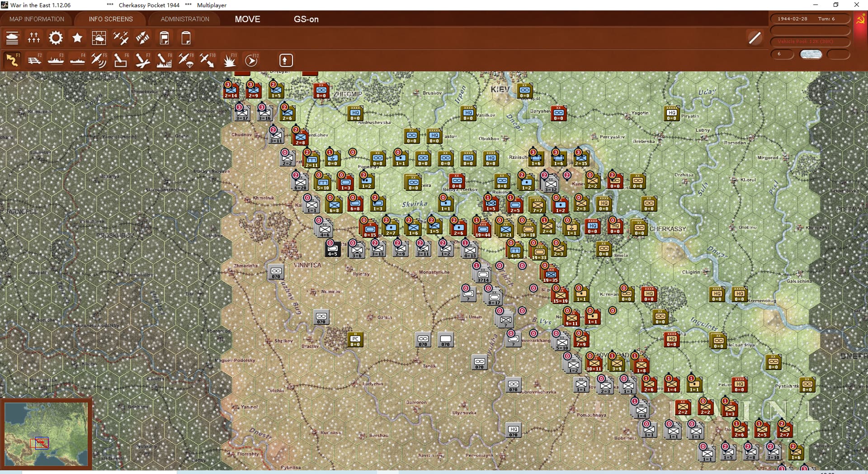Click the diagonal slash round icon
This screenshot has height=474, width=868.
pyautogui.click(x=755, y=38)
